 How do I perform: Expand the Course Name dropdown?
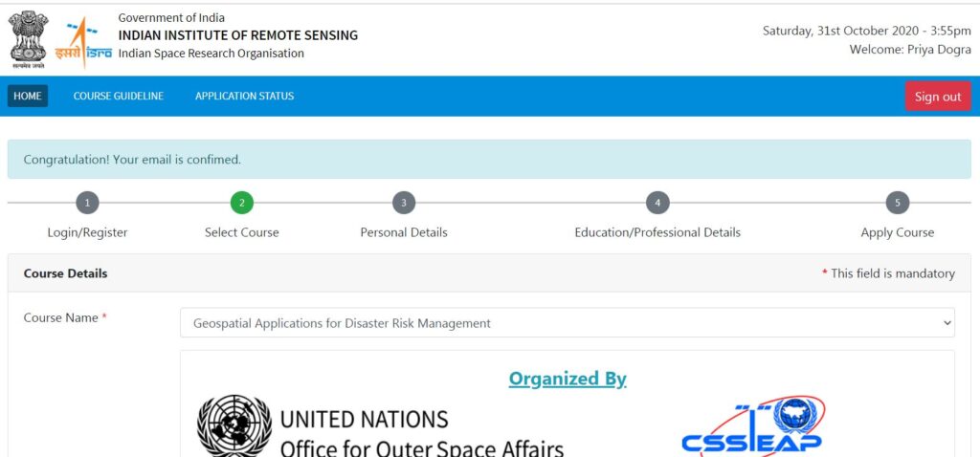click(x=567, y=323)
